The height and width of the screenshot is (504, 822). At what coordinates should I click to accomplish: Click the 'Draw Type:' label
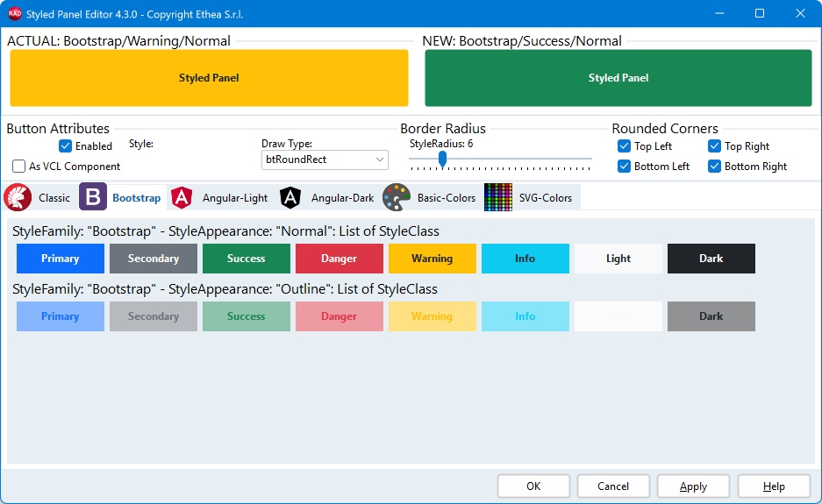287,144
